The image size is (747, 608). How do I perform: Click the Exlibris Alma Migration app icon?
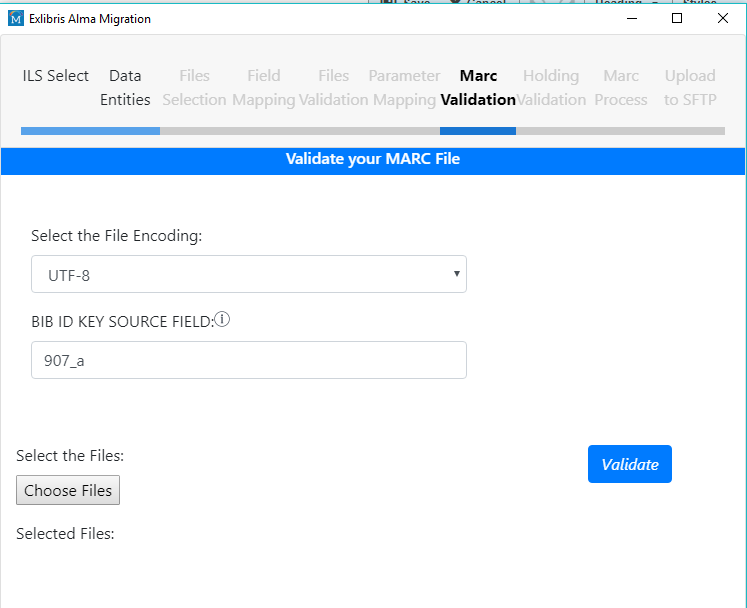pos(16,19)
